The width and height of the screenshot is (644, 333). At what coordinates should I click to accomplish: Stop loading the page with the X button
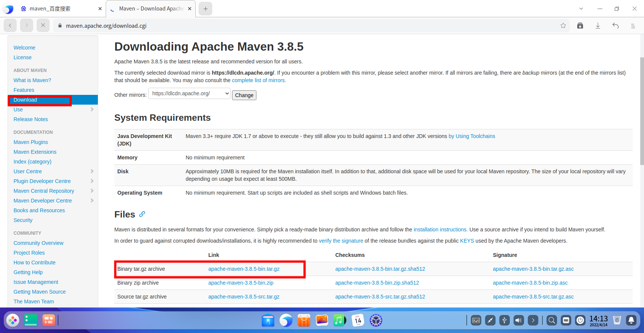(43, 25)
